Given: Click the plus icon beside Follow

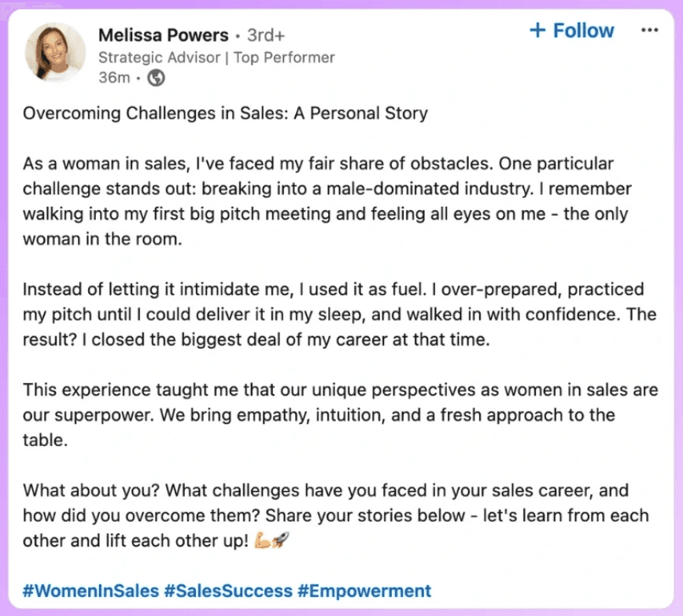Looking at the screenshot, I should tap(537, 30).
